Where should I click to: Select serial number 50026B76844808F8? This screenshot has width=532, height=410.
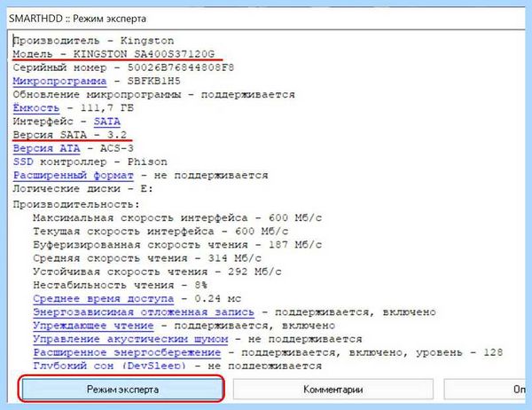click(x=181, y=67)
